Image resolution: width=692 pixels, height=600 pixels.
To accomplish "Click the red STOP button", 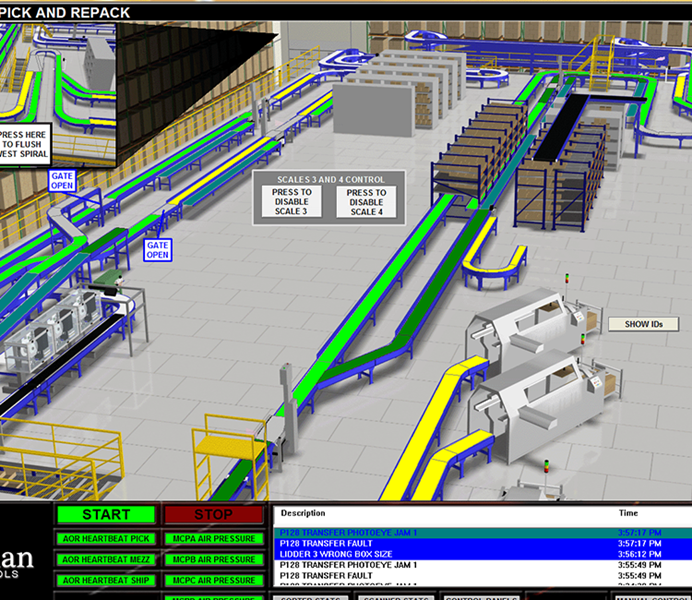I will coord(214,514).
